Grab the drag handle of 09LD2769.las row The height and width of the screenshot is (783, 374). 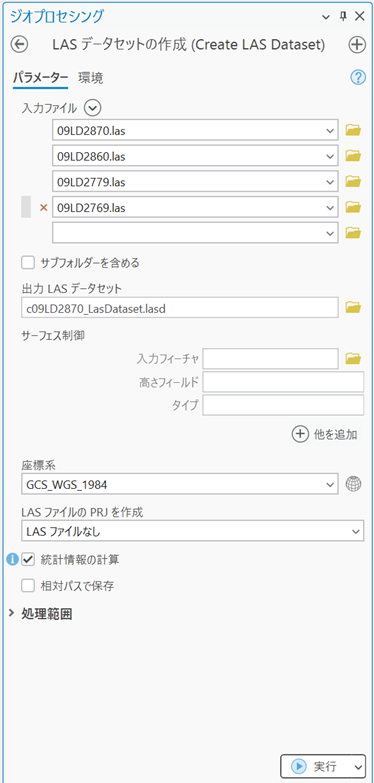(26, 207)
